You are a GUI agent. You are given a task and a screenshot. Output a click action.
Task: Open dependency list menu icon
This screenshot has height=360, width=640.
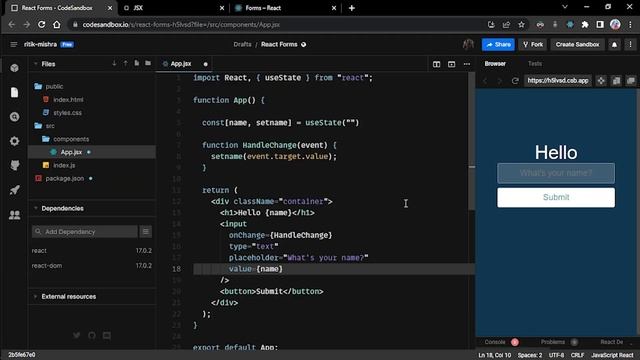(x=146, y=231)
